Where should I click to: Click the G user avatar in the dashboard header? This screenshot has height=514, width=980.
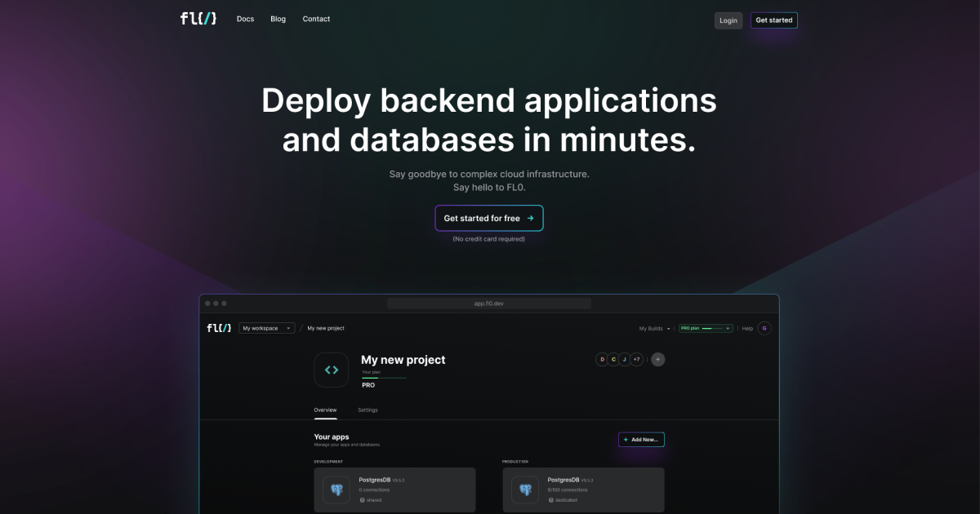[x=764, y=328]
